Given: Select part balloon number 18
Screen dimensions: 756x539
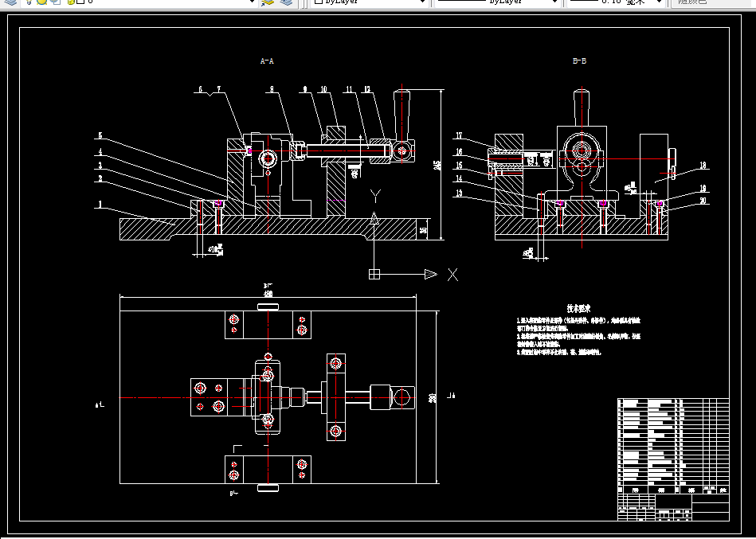Looking at the screenshot, I should coord(703,166).
